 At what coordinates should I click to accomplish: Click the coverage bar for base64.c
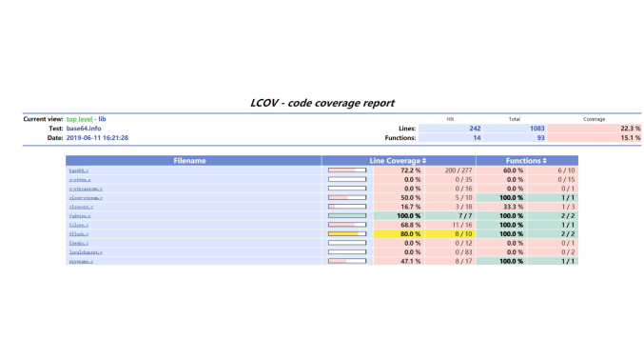[347, 170]
